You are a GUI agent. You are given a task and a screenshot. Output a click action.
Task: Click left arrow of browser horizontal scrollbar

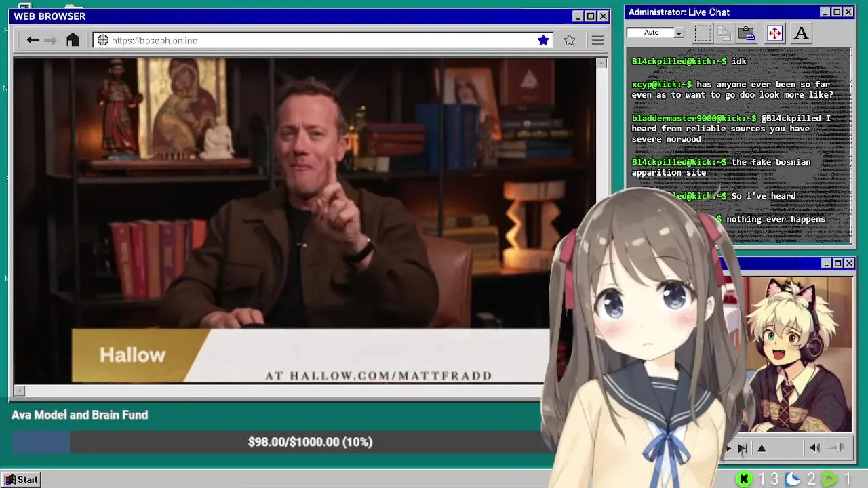point(20,390)
